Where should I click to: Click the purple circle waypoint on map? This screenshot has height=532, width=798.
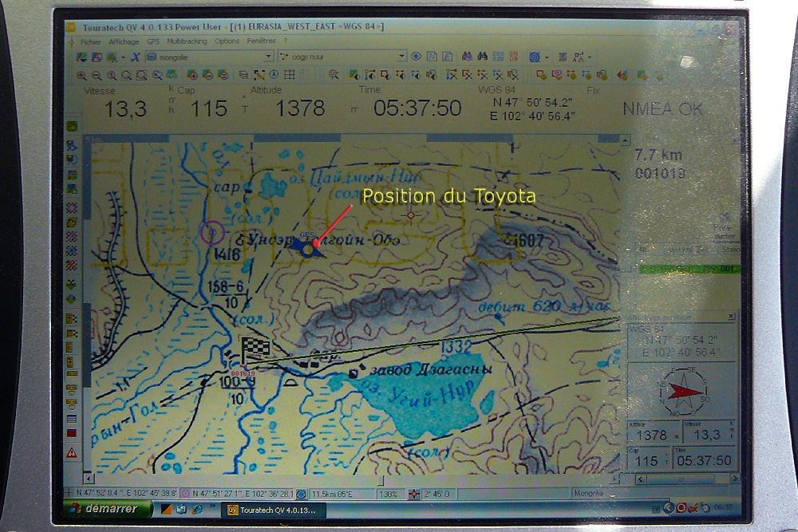[x=212, y=234]
